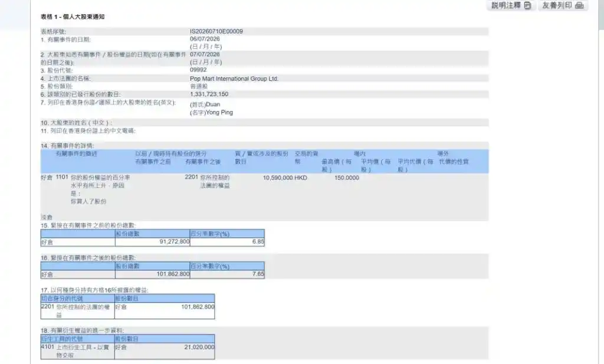Select Pop Mart International Group Ltd. text

(x=234, y=78)
